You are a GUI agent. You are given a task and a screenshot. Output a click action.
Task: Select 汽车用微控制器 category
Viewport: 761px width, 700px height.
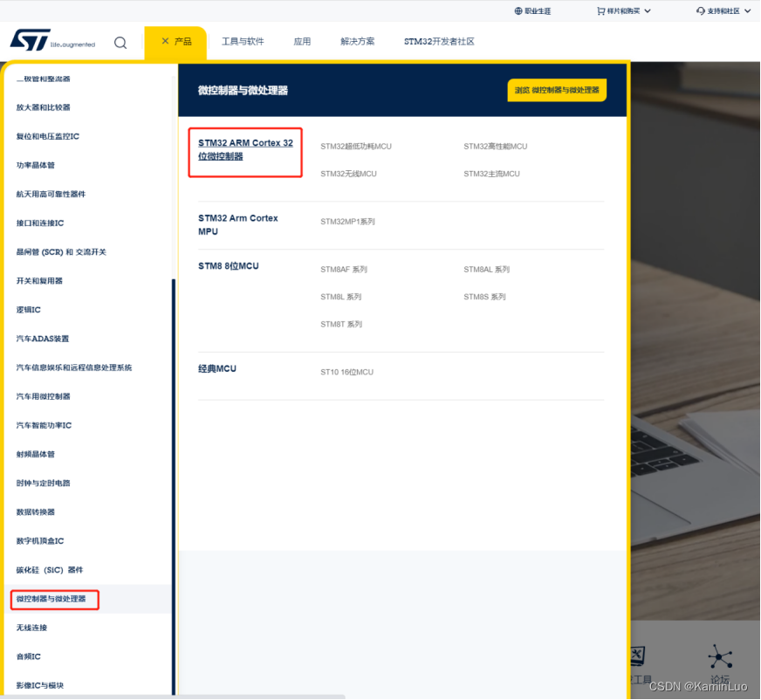point(43,396)
